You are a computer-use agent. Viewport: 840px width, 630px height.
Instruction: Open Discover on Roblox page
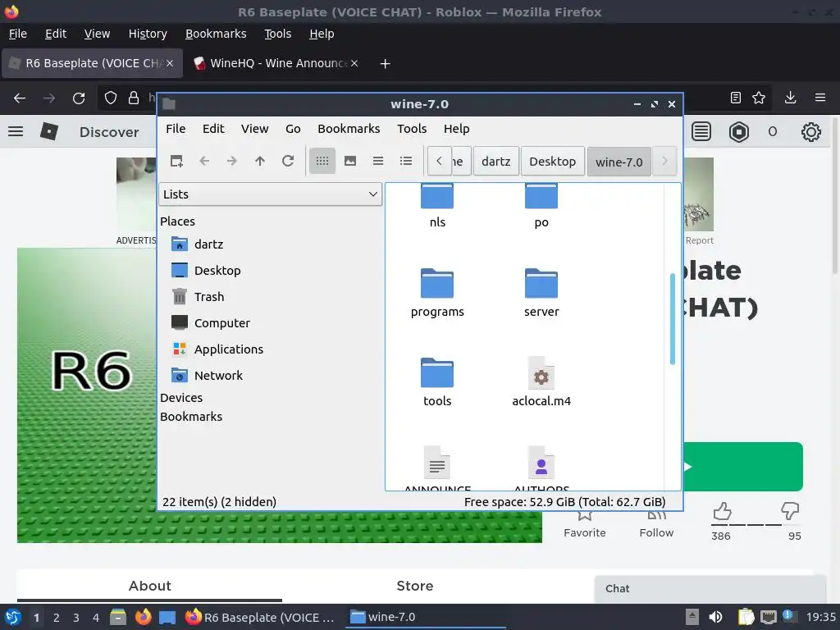109,132
